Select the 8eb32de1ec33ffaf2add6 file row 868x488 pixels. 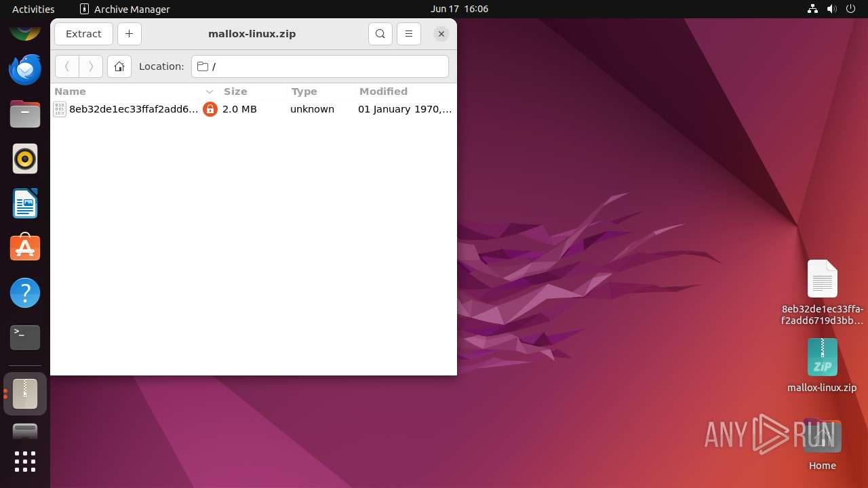coord(253,109)
